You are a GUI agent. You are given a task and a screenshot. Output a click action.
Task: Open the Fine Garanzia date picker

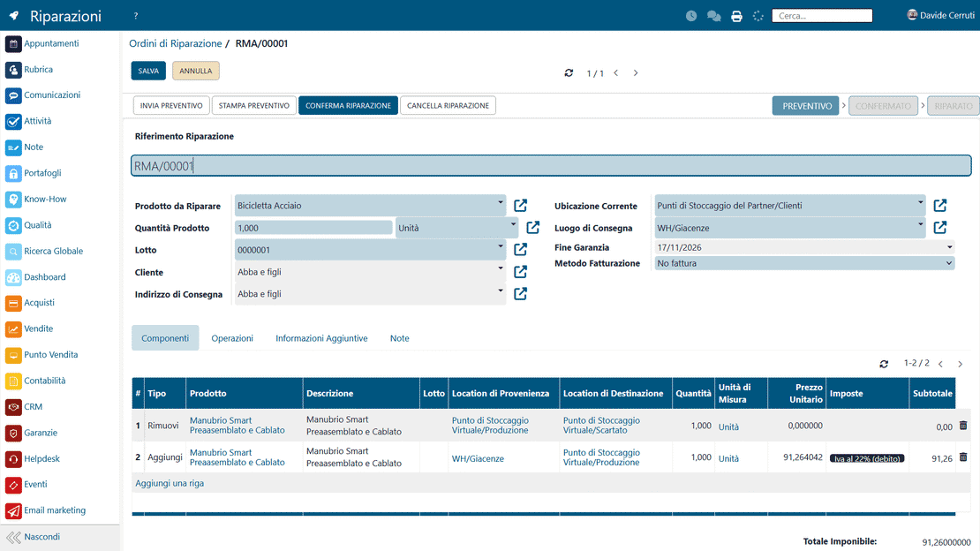click(949, 247)
